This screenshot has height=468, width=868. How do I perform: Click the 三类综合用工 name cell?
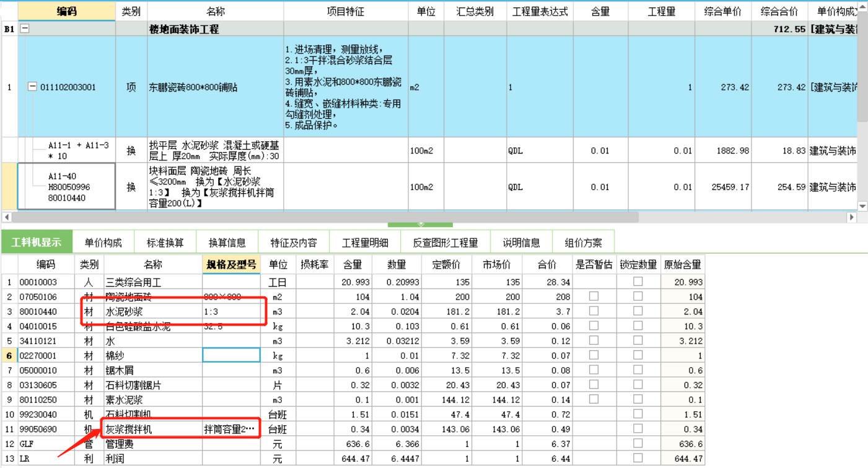(152, 282)
